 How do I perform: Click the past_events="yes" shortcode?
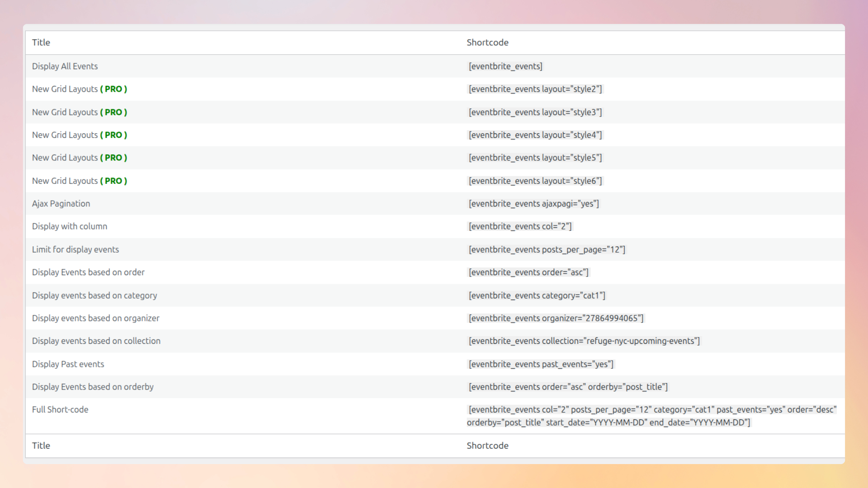pos(541,364)
